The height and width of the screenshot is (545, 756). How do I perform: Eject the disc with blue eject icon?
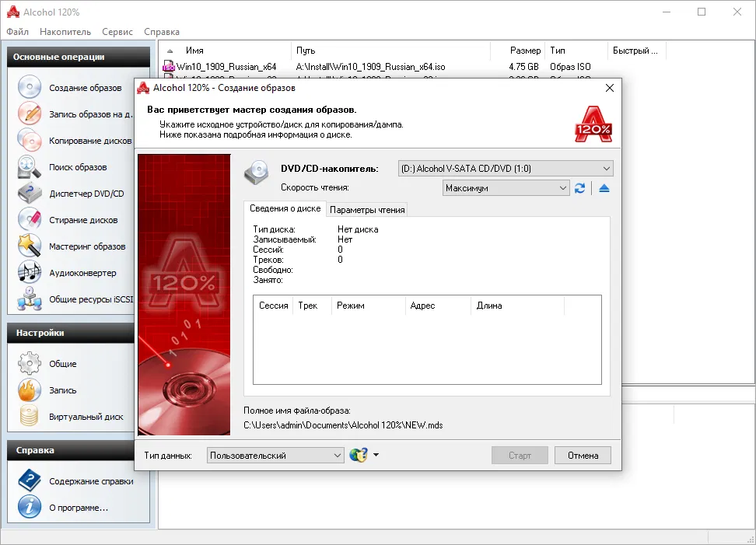(x=604, y=188)
